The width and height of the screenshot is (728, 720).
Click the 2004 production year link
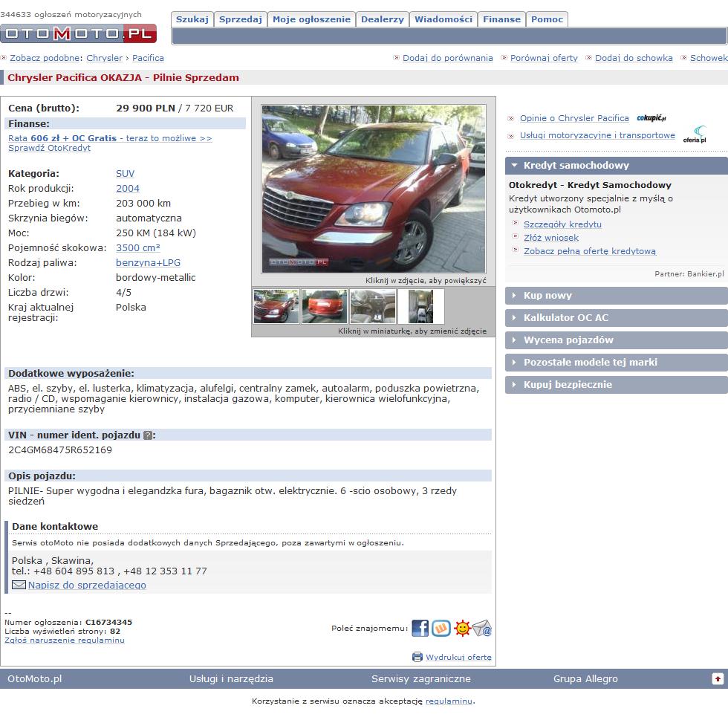(128, 188)
